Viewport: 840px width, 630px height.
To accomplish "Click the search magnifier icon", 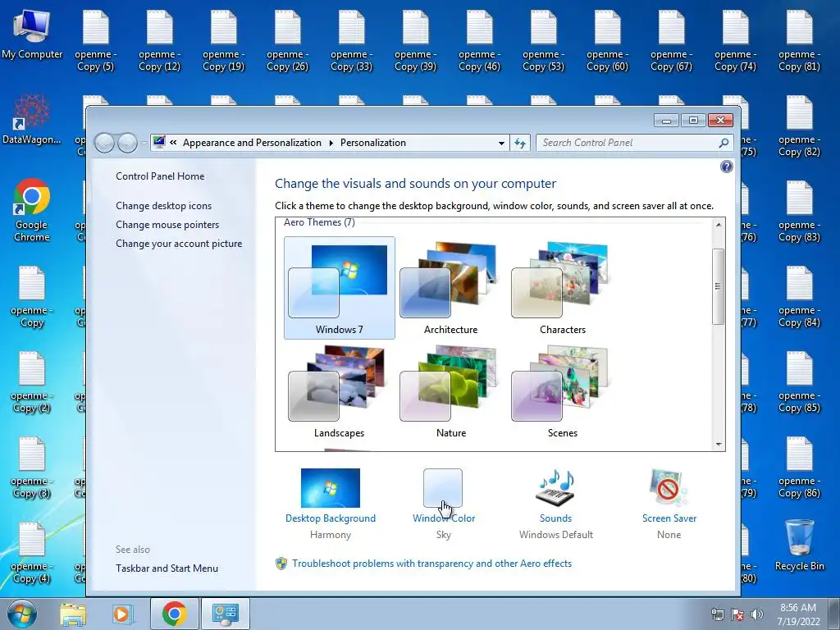I will (724, 143).
